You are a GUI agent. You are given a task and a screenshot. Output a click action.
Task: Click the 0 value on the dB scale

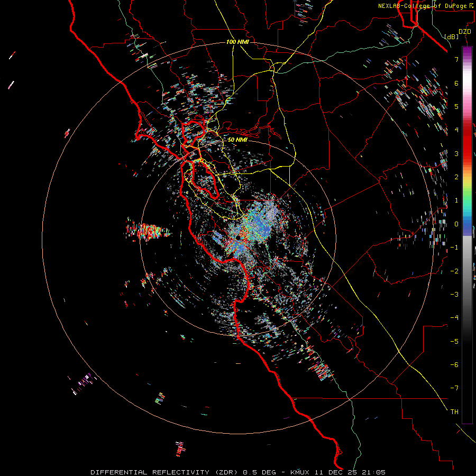(456, 224)
